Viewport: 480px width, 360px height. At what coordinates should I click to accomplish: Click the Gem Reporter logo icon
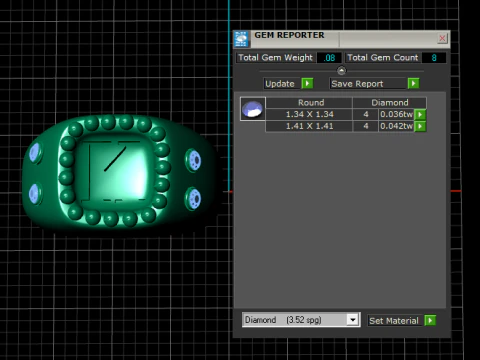tap(241, 39)
